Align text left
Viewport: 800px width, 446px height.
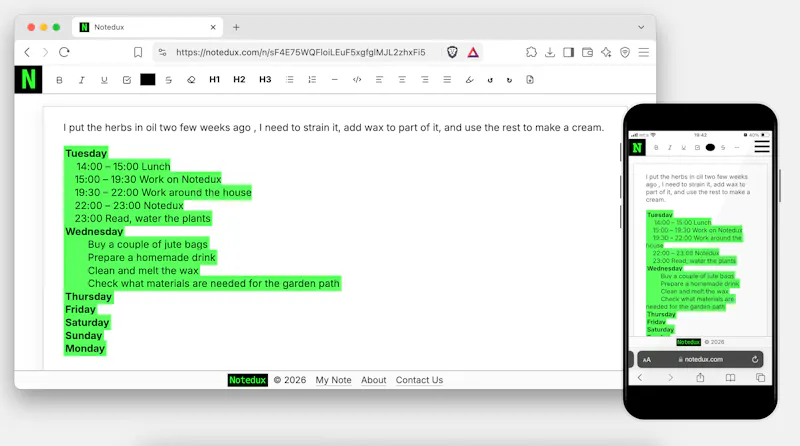[x=379, y=80]
